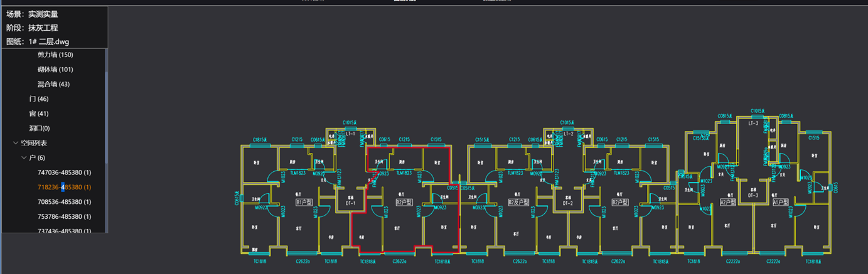Screen dimensions: 868x274
Task: Select the 洞口(0) category
Action: pos(40,129)
